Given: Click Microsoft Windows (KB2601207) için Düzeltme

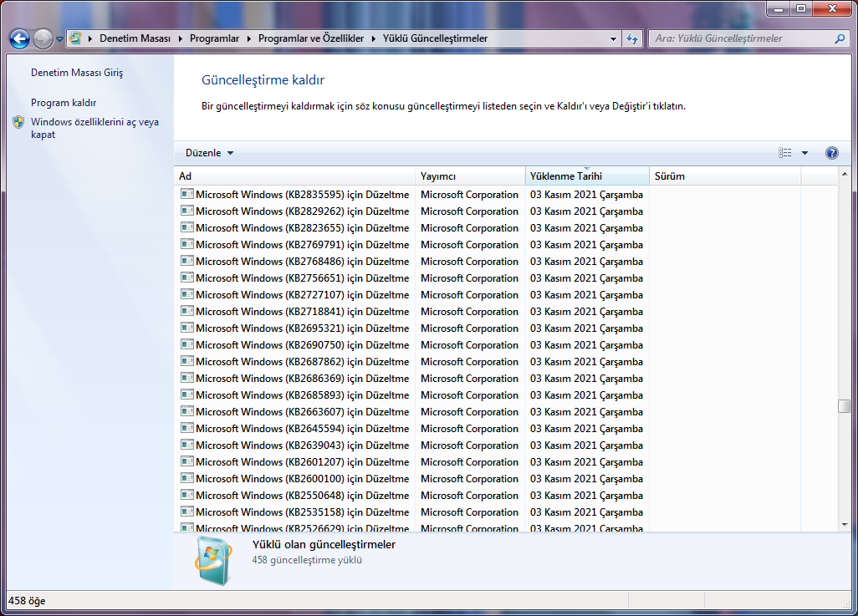Looking at the screenshot, I should [302, 462].
